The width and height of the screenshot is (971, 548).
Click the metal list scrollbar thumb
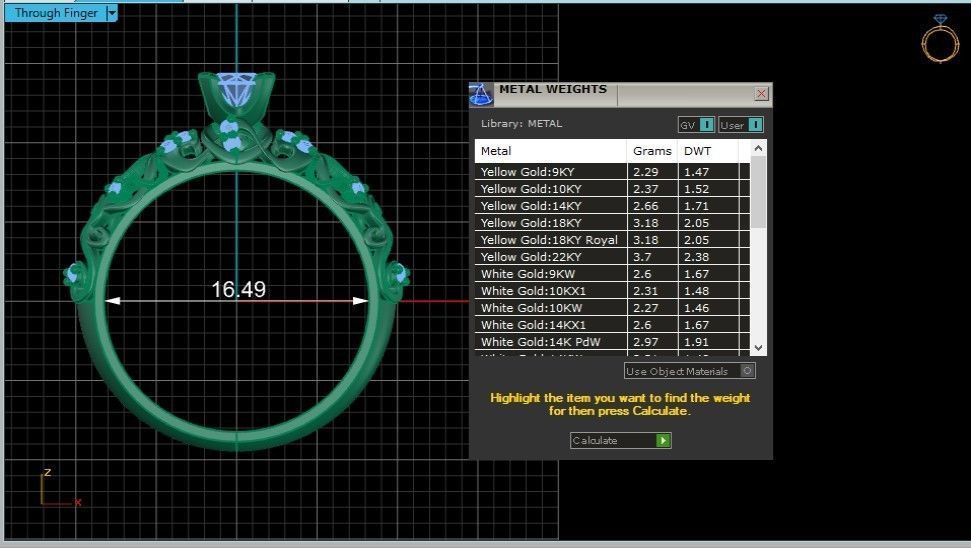(759, 192)
